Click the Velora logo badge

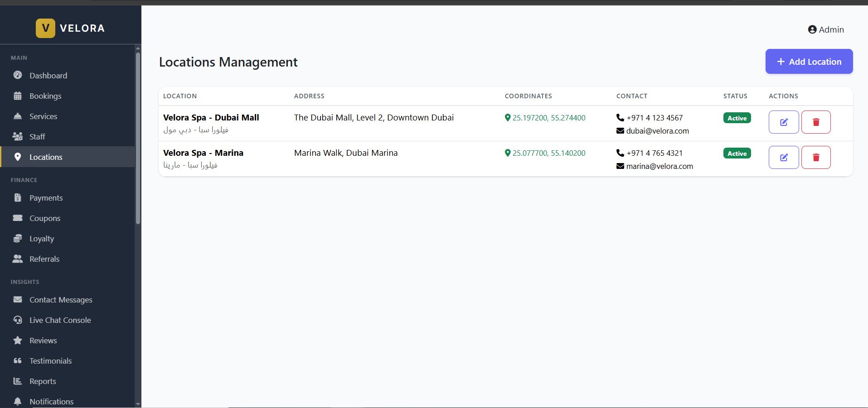pos(45,28)
